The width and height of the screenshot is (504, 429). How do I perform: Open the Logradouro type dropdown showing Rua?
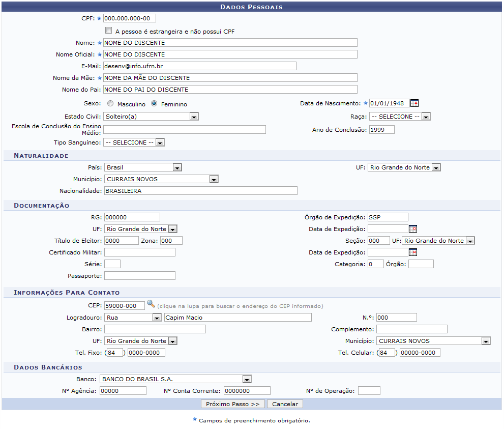click(157, 318)
